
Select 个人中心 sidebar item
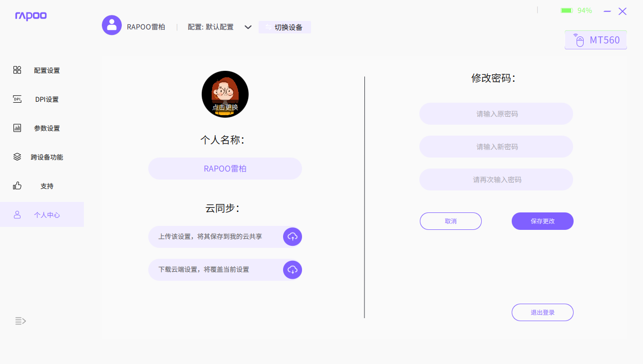click(46, 215)
